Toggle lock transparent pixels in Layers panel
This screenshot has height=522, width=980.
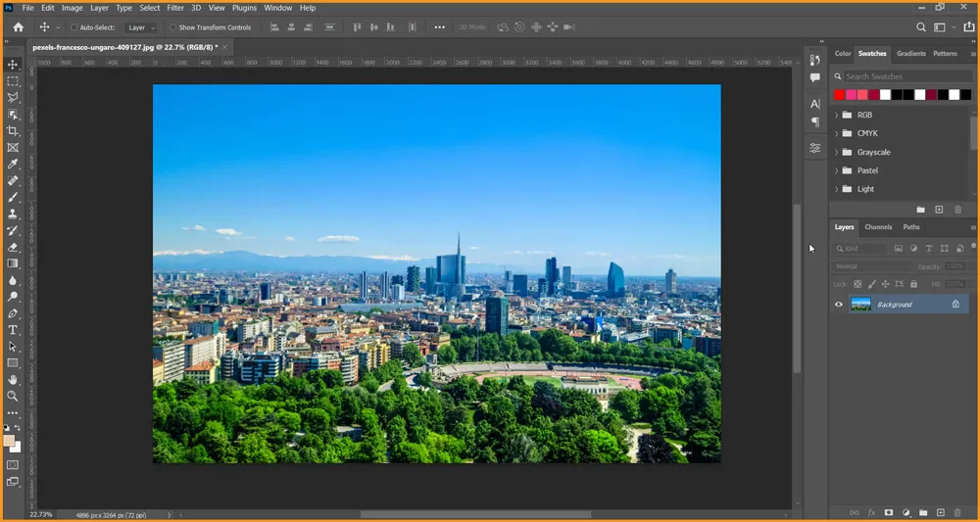click(857, 284)
